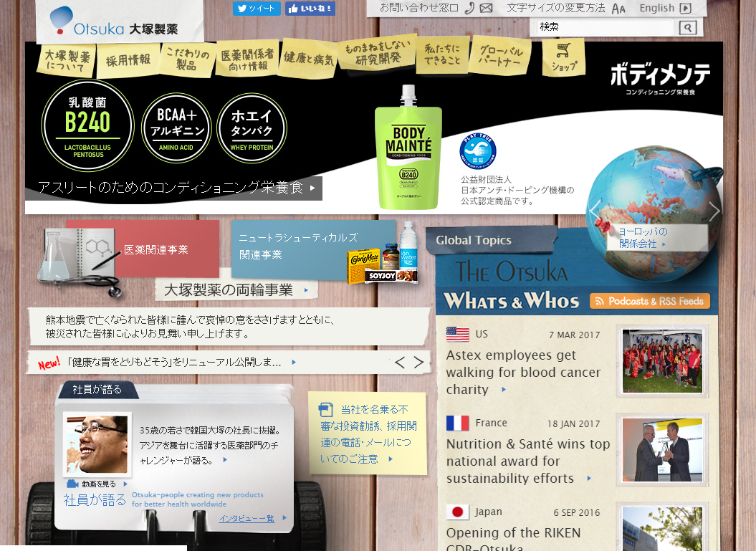
Task: Click The Otsuka Whats & Whos banner
Action: pyautogui.click(x=511, y=285)
